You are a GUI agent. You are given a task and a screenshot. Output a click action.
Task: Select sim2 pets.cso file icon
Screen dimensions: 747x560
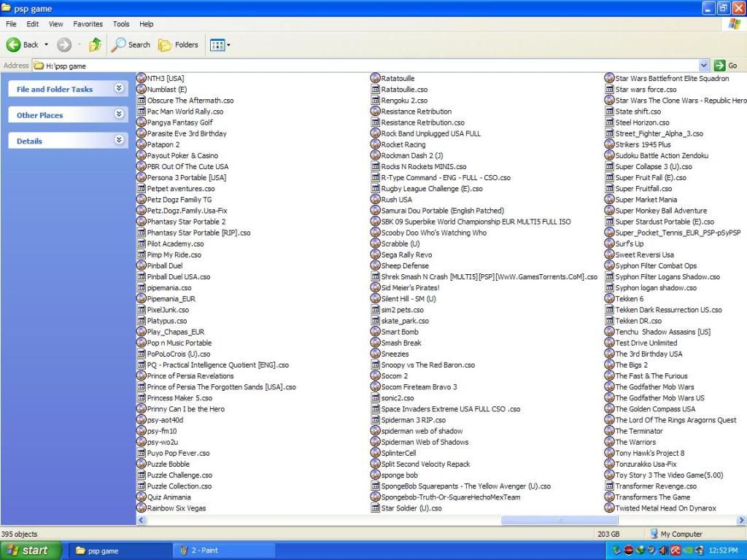tap(375, 309)
